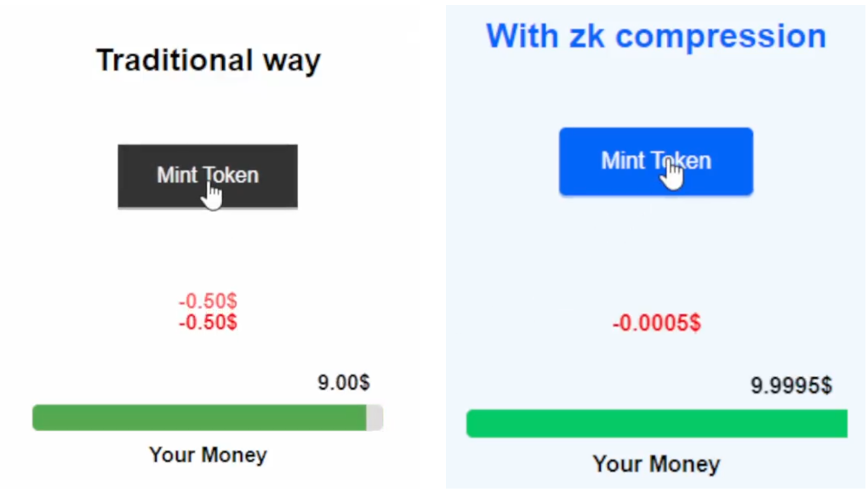Select the 'With zk compression' heading
This screenshot has height=492, width=868.
655,37
